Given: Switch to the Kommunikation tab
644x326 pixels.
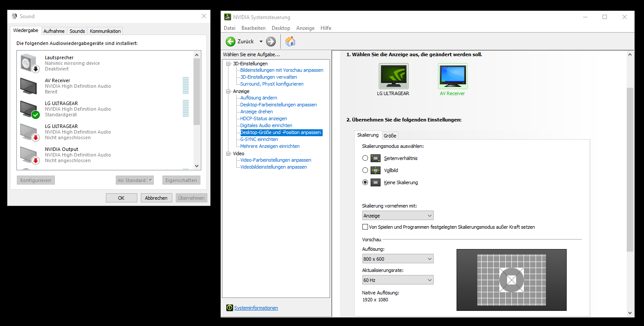Looking at the screenshot, I should 105,31.
